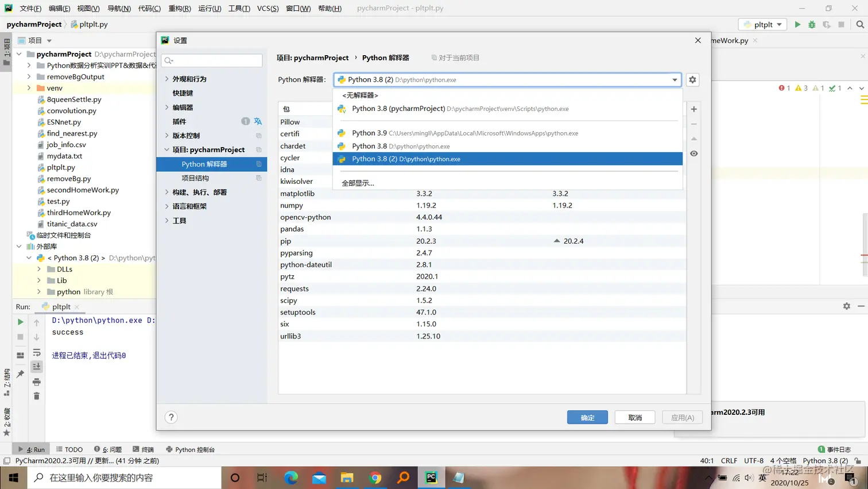
Task: Add a package with the plus icon
Action: click(693, 109)
